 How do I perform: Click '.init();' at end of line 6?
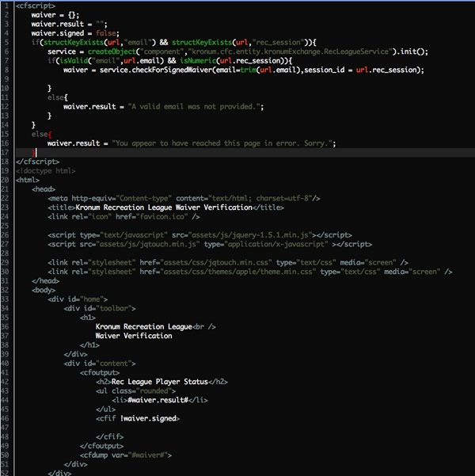pyautogui.click(x=412, y=51)
